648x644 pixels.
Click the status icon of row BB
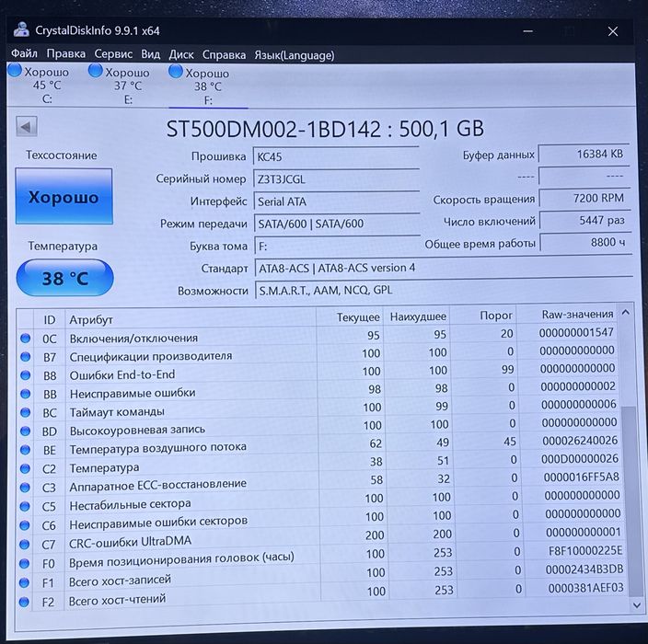point(25,394)
